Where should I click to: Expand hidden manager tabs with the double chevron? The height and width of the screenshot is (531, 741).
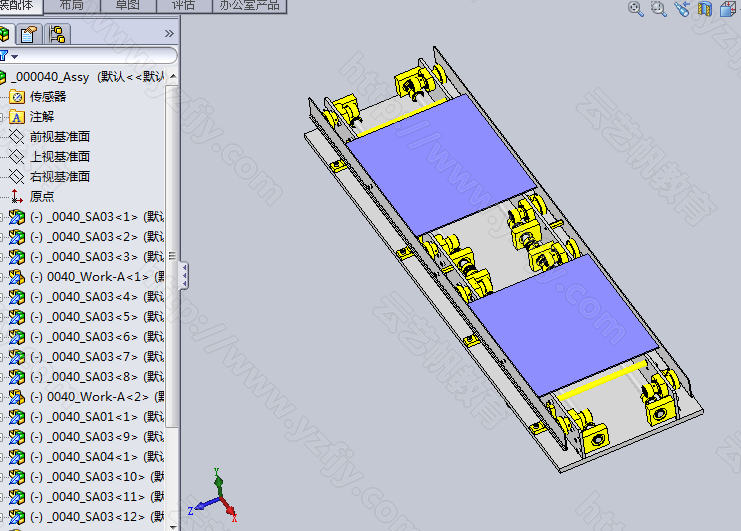(169, 34)
